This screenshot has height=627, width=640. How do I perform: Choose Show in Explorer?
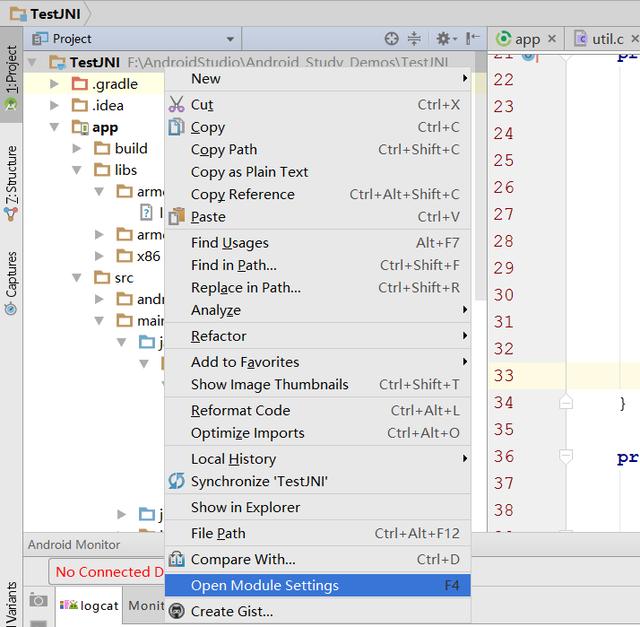318,507
